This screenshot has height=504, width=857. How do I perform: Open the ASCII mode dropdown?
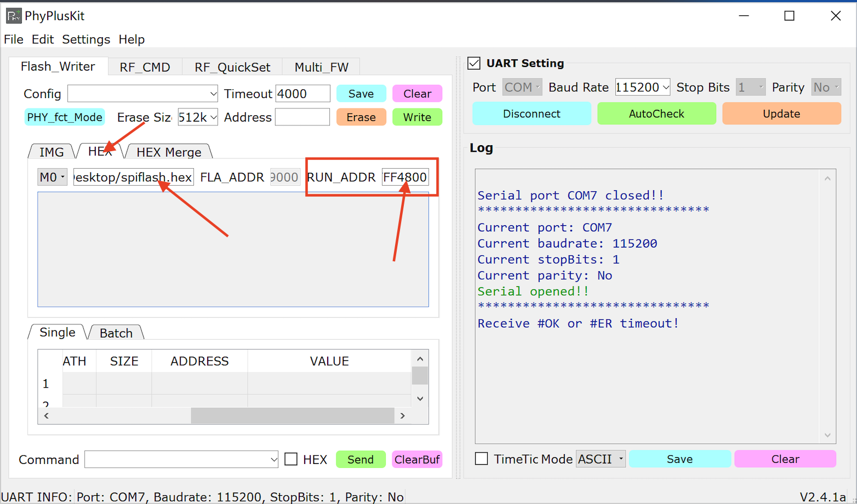601,459
